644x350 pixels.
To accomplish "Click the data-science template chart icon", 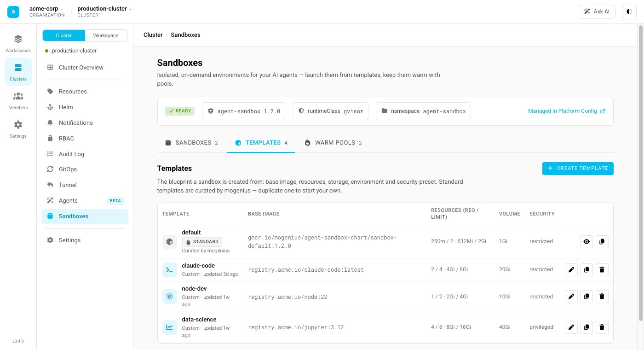I will click(170, 327).
